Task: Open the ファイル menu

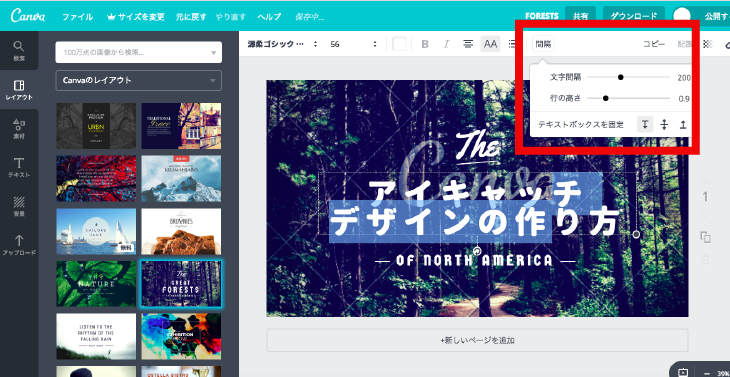Action: coord(77,17)
